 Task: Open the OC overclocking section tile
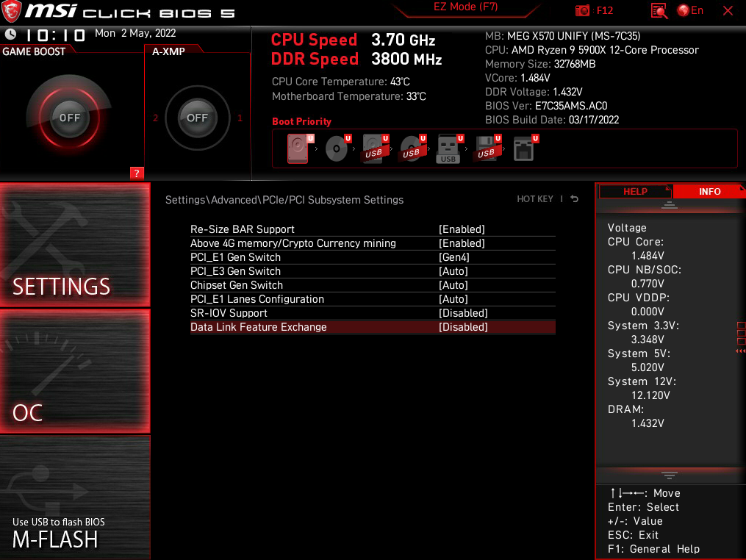click(x=75, y=371)
